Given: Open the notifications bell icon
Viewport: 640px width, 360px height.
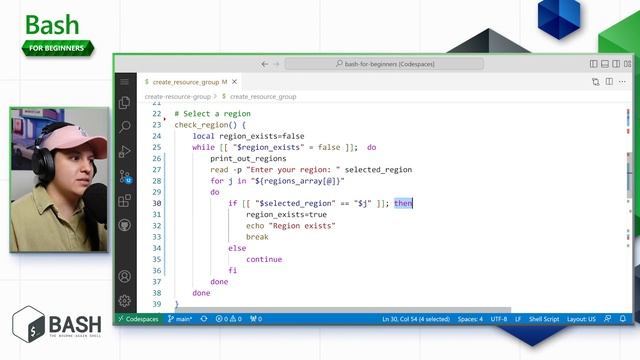Looking at the screenshot, I should click(622, 319).
